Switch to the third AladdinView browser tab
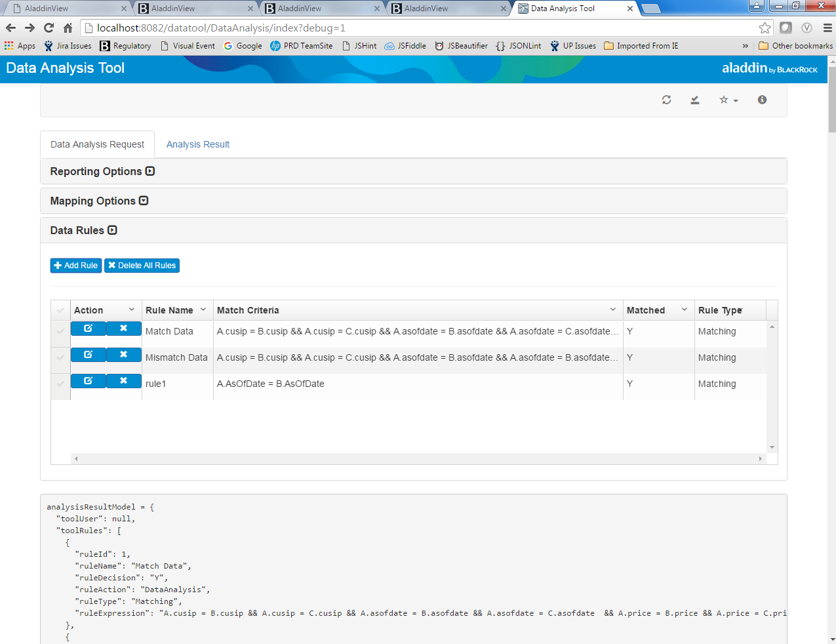This screenshot has width=836, height=644. point(321,9)
